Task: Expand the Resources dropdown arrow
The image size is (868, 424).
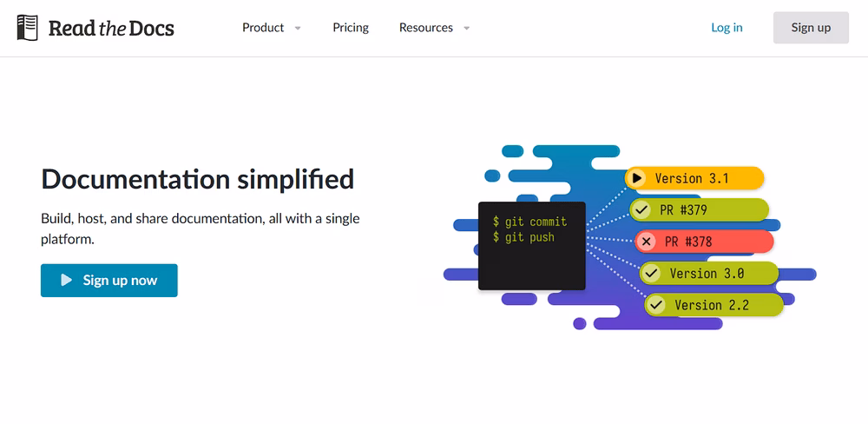Action: tap(467, 28)
